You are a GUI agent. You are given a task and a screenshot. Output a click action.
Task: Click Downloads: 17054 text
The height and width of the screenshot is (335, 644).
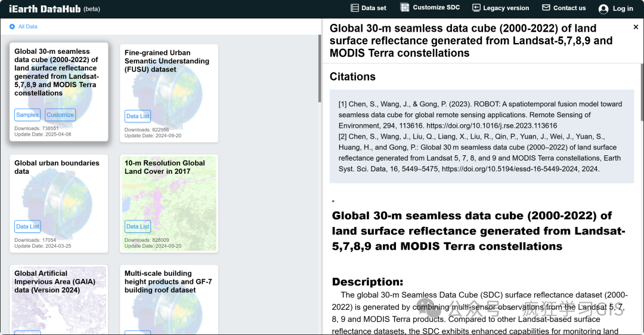click(x=35, y=240)
